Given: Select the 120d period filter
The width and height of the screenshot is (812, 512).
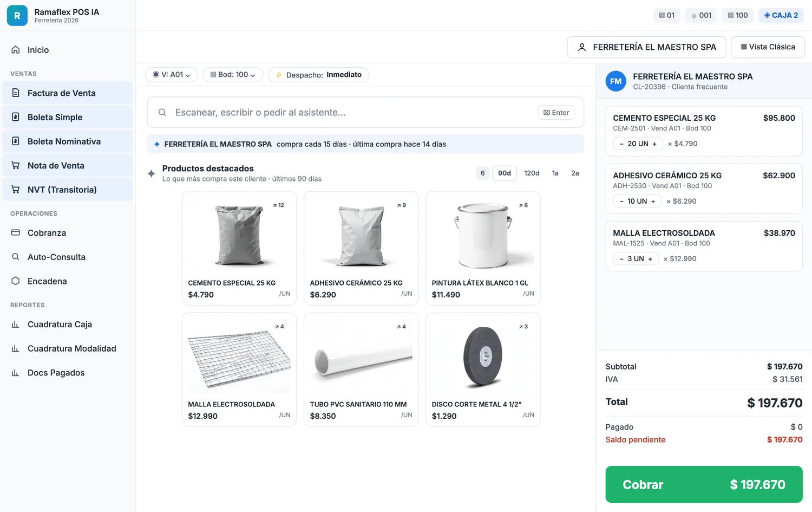Looking at the screenshot, I should tap(532, 173).
